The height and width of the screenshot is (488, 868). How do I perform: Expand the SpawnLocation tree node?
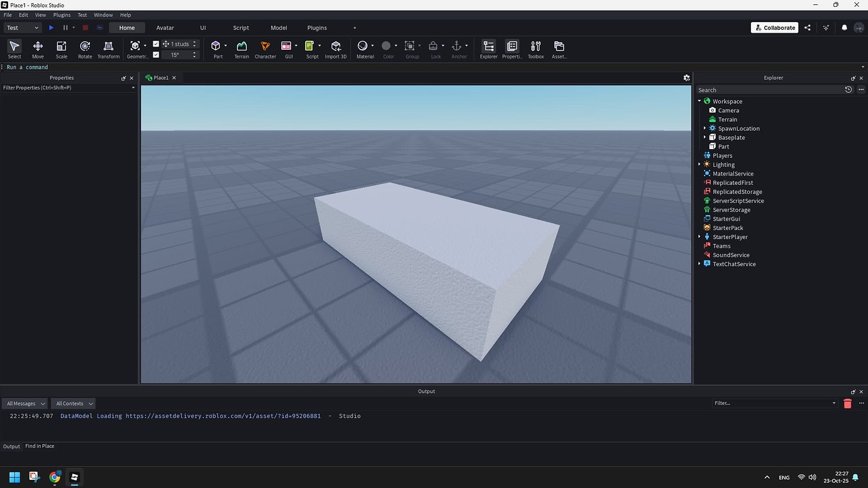point(704,128)
